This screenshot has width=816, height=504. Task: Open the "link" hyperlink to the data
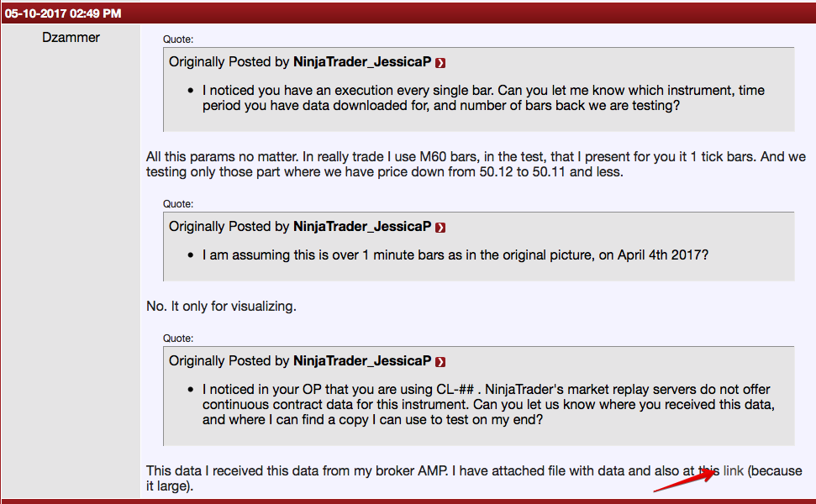coord(734,470)
